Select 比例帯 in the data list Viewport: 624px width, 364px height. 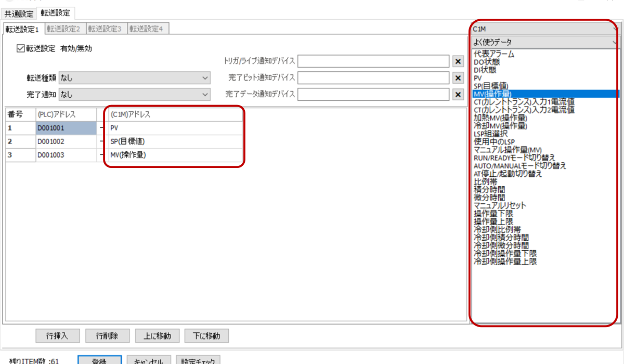(x=486, y=182)
